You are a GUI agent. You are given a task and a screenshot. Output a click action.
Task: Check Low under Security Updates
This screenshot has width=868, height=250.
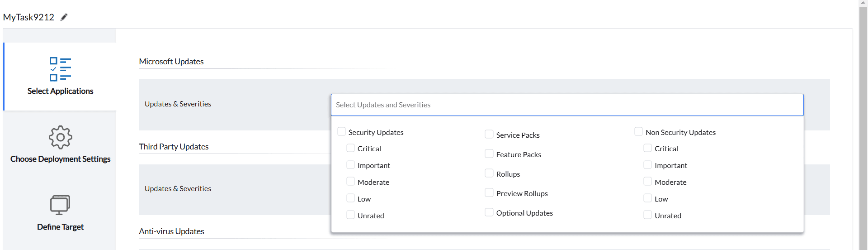tap(351, 198)
